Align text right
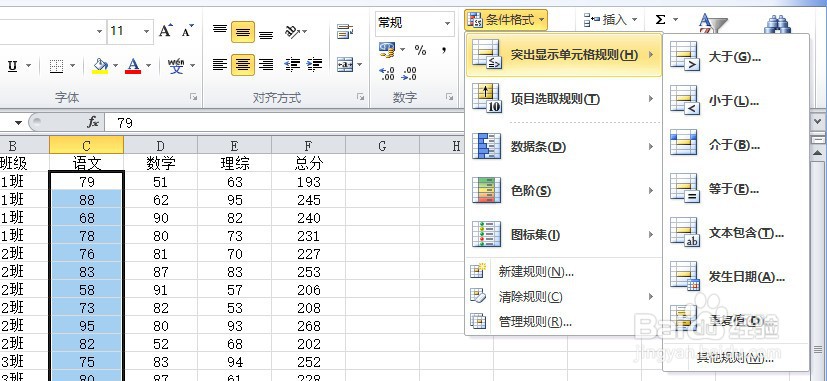This screenshot has width=827, height=381. click(x=266, y=65)
